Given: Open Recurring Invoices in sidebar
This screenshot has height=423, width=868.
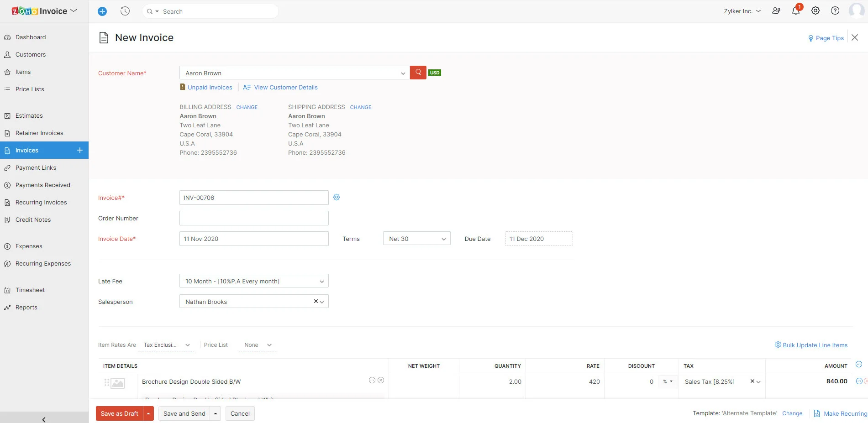Looking at the screenshot, I should tap(41, 203).
